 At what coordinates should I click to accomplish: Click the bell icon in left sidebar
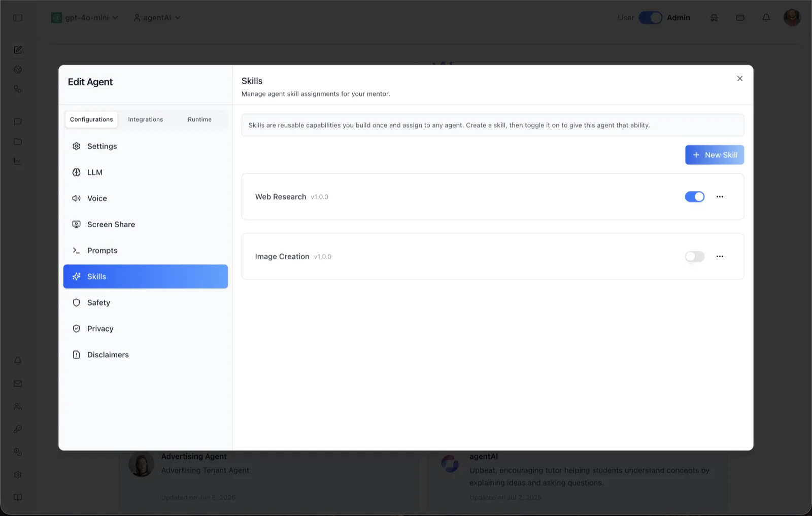click(x=18, y=361)
